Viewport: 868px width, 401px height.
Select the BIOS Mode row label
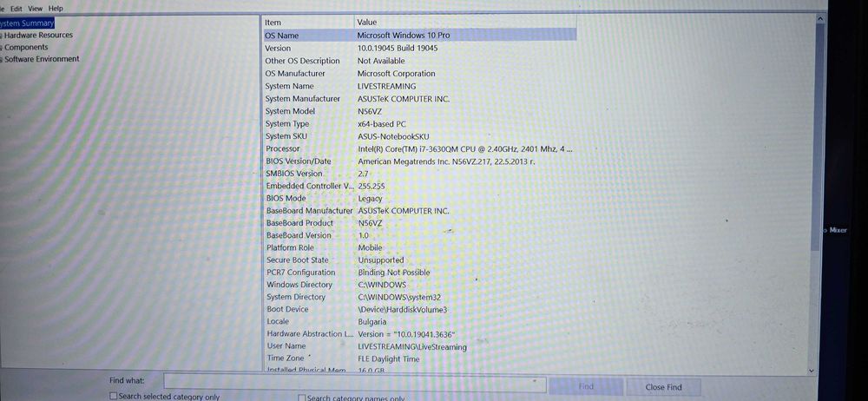[x=286, y=198]
